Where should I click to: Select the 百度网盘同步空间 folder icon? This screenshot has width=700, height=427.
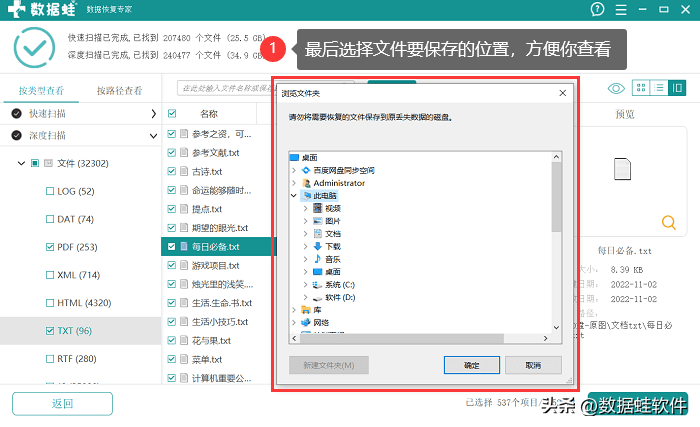[306, 170]
